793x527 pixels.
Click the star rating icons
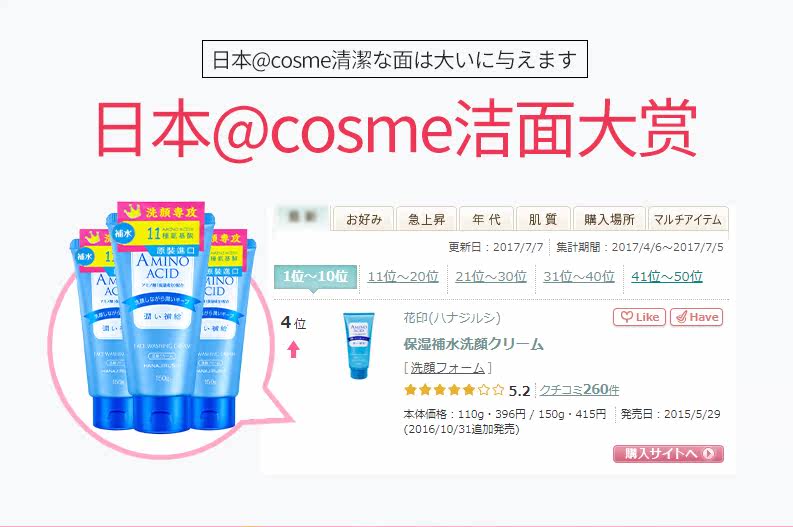pos(454,390)
